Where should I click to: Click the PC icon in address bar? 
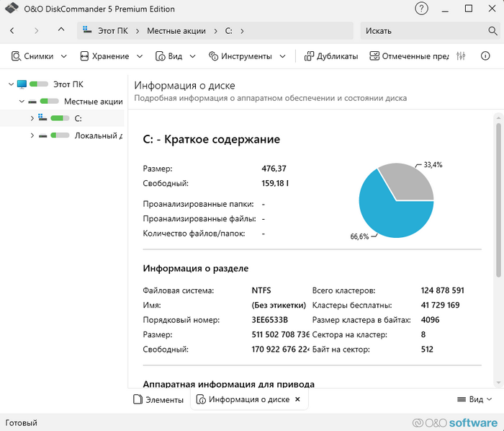click(87, 30)
